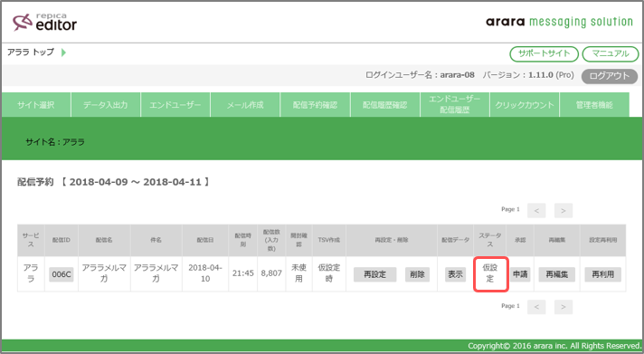Click the 配信予約 date range heading
The height and width of the screenshot is (354, 644).
(113, 182)
